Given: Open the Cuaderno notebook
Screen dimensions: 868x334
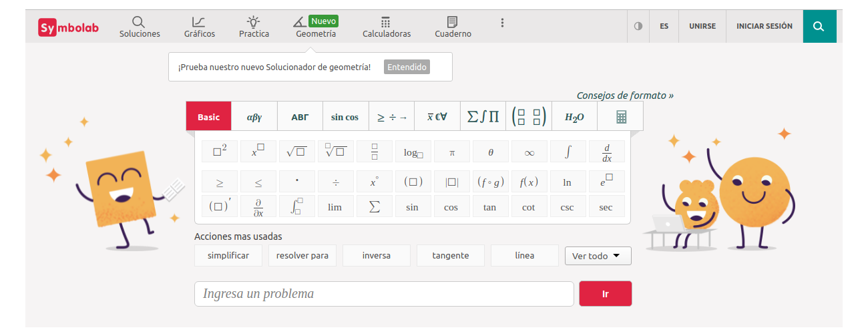Looking at the screenshot, I should click(453, 27).
